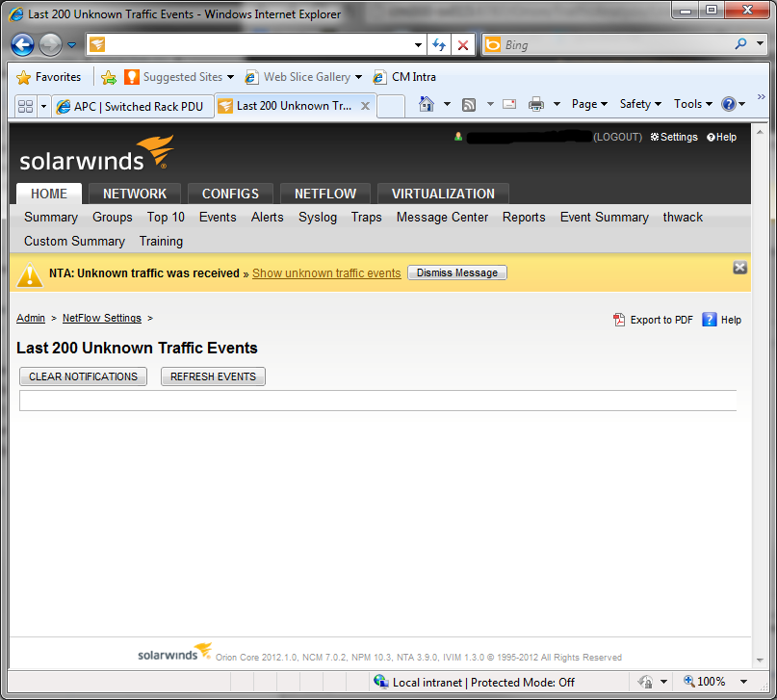Go to the Summary view
This screenshot has width=777, height=700.
[x=51, y=218]
